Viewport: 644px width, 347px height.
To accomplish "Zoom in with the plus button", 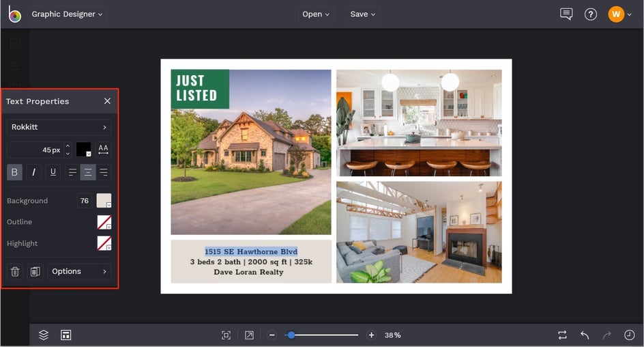I will click(x=371, y=335).
